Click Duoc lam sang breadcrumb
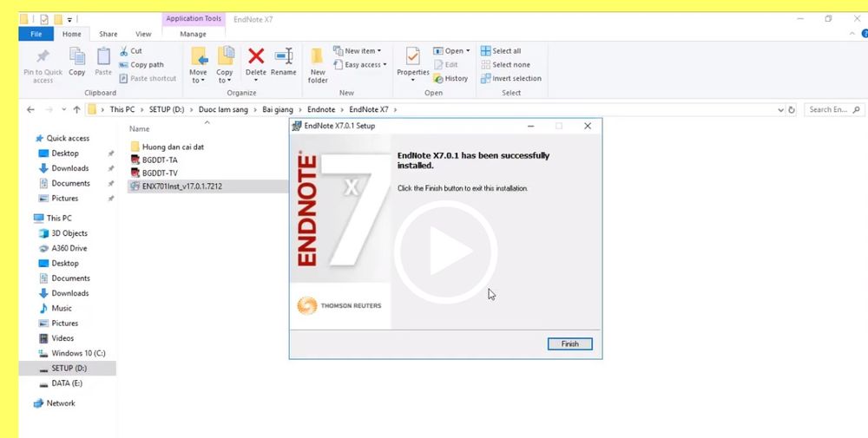Viewport: 868px width, 438px height. (x=223, y=109)
